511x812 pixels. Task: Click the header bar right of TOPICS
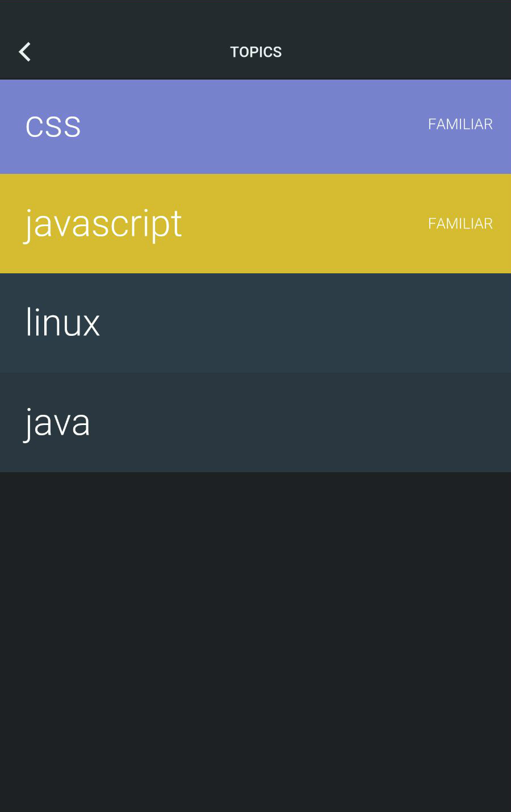pyautogui.click(x=397, y=52)
